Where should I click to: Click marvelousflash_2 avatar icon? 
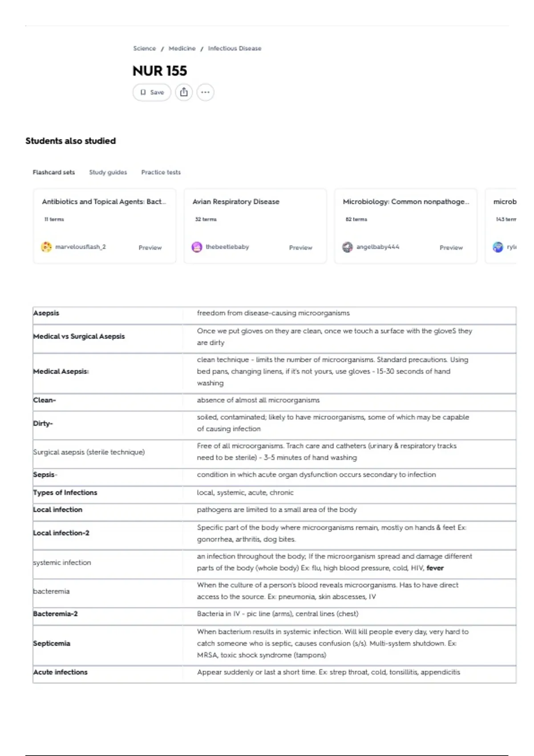46,247
